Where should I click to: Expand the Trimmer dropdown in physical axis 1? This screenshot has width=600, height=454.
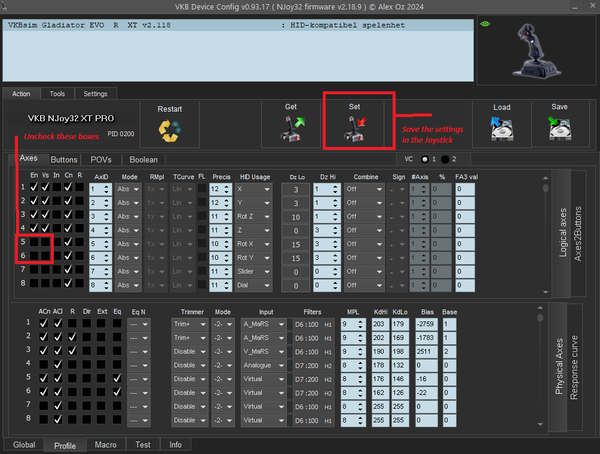click(188, 323)
